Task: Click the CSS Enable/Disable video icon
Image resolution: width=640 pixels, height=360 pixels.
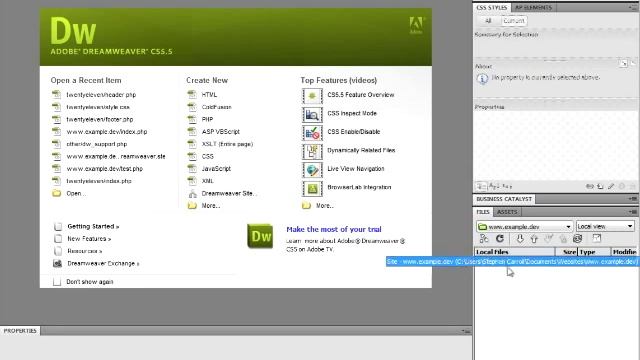Action: coord(312,133)
